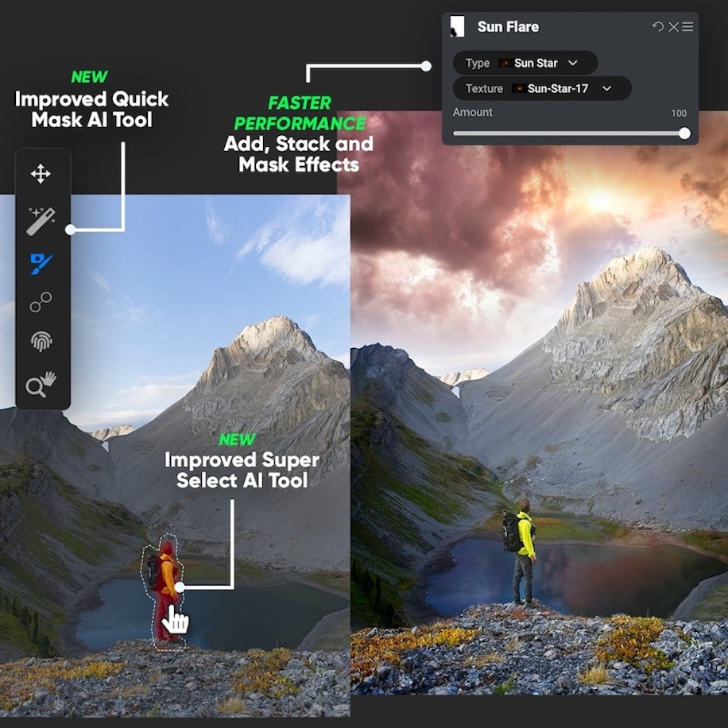Click the Improved Quick Mask AI Tool label

(91, 109)
